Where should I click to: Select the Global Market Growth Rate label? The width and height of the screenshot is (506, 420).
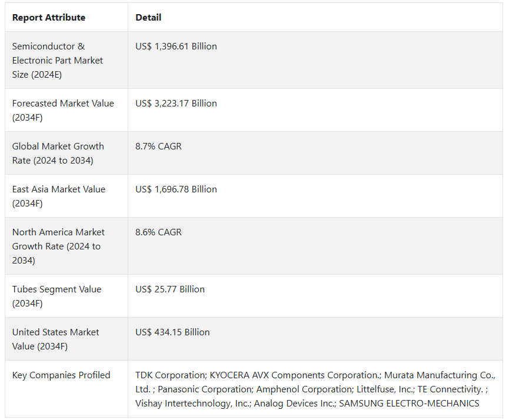(58, 154)
